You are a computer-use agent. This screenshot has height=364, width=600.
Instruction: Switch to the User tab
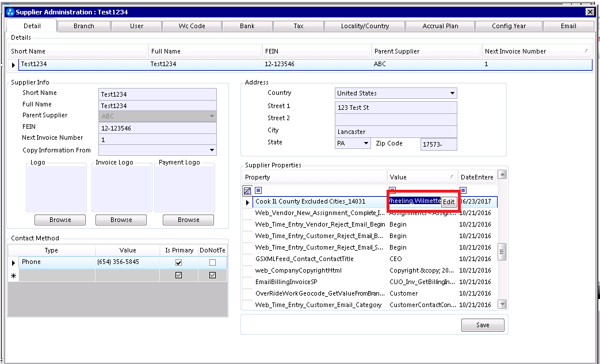[136, 26]
